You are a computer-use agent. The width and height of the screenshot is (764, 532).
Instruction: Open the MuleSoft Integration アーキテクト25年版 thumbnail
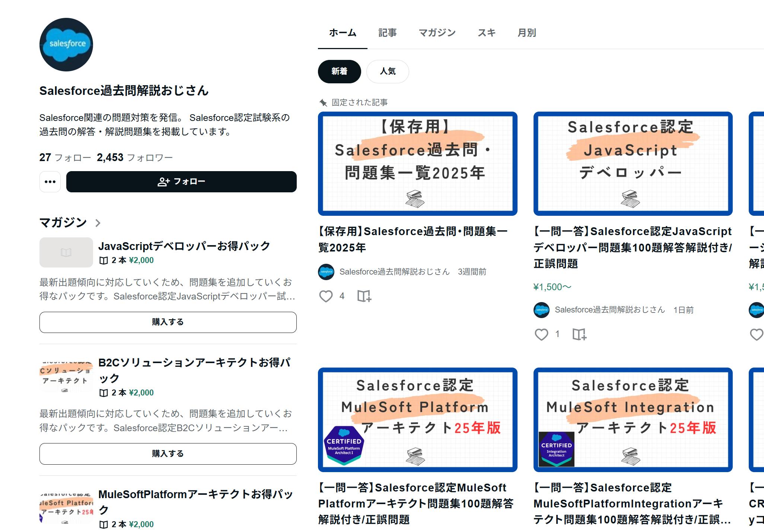coord(633,420)
